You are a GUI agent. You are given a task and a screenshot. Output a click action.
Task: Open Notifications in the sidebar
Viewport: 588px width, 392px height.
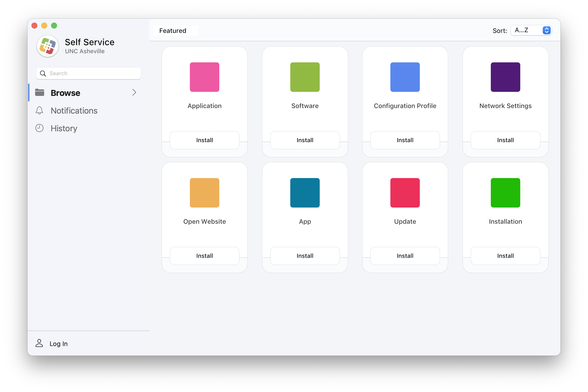(x=74, y=111)
